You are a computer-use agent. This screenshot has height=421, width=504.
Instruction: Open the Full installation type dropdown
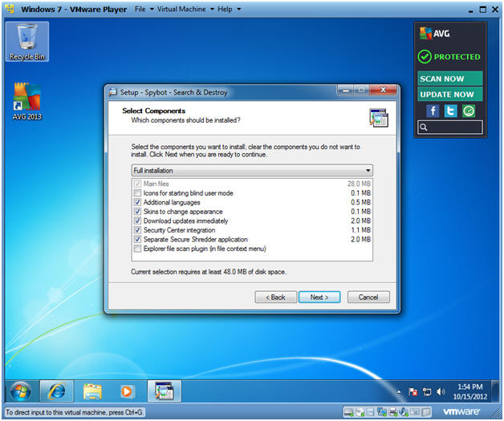[252, 171]
